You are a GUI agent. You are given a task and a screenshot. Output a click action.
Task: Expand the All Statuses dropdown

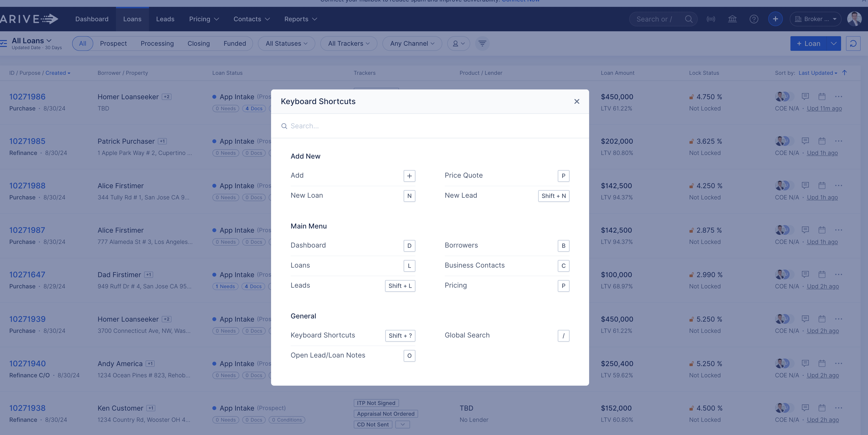pyautogui.click(x=286, y=43)
